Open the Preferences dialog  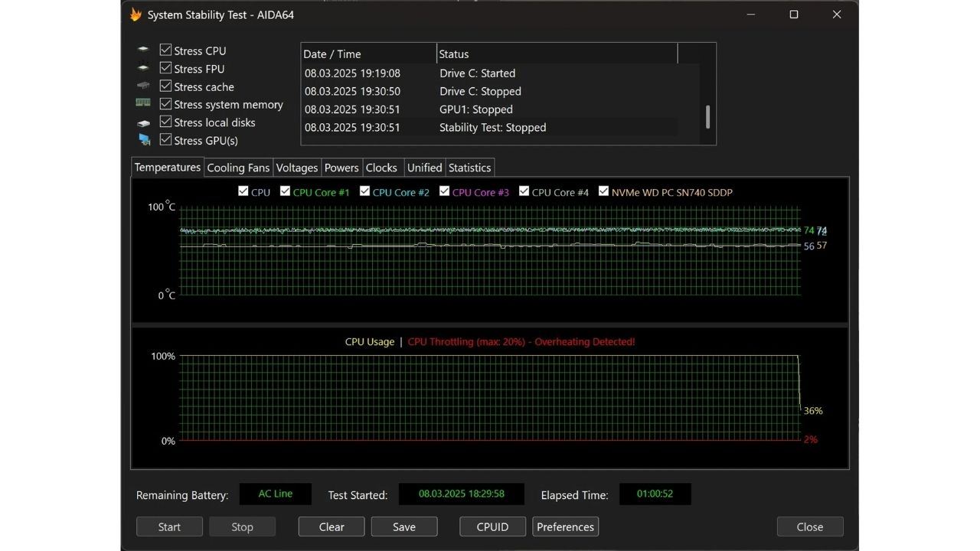[x=565, y=527]
